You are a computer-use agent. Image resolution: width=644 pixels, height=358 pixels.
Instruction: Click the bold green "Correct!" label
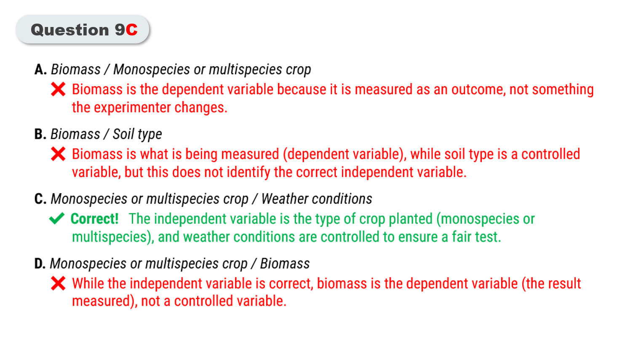95,219
